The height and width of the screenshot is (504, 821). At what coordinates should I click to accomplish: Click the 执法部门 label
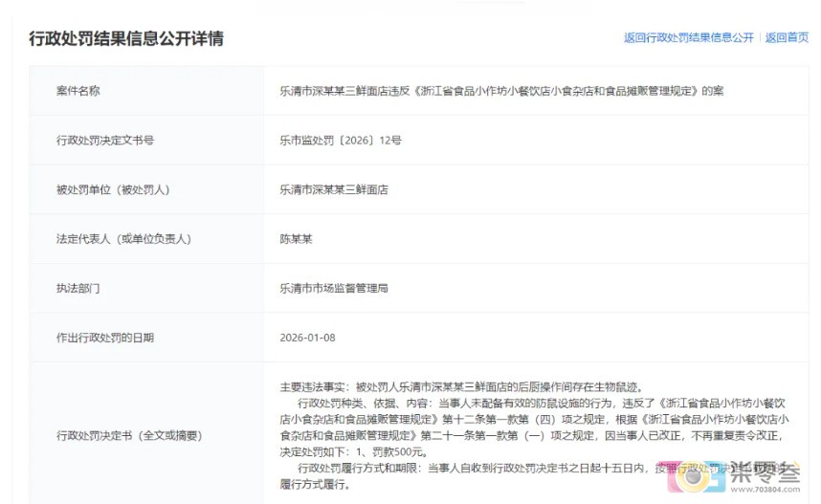[x=78, y=289]
